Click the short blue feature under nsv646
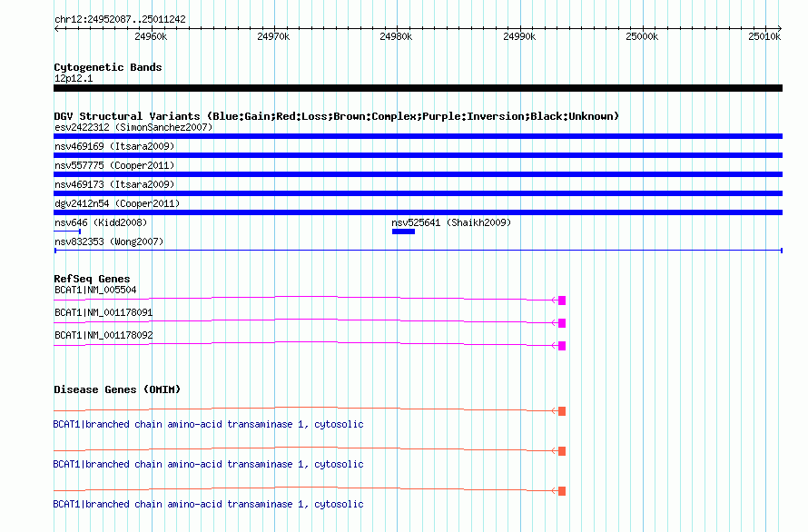808x532 pixels. tap(67, 232)
